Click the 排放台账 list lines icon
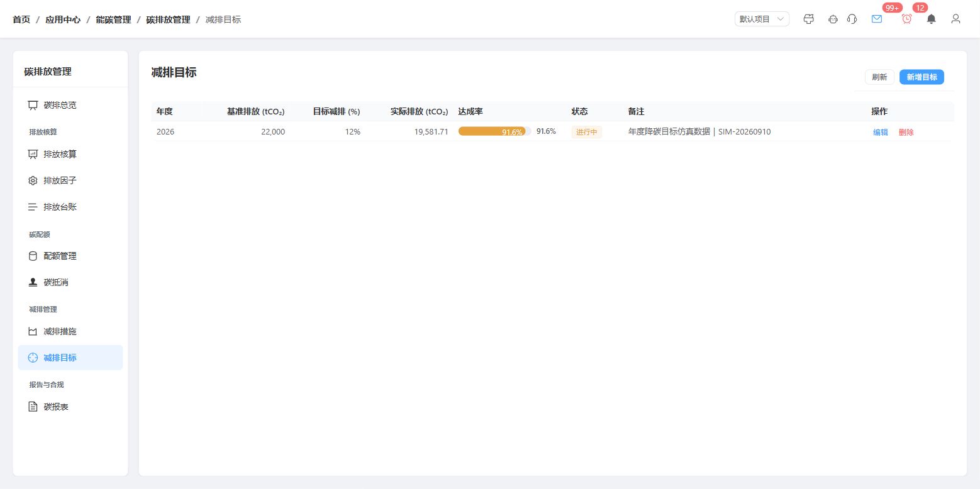The height and width of the screenshot is (489, 980). click(x=33, y=207)
